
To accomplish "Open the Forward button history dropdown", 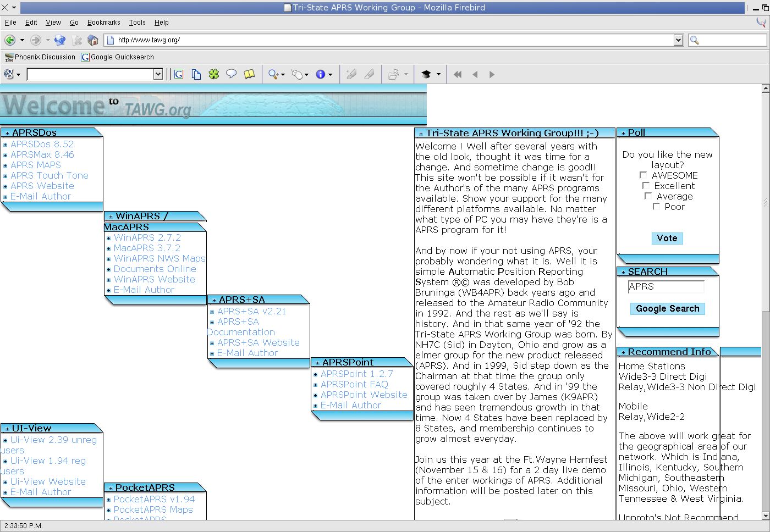I will (x=48, y=40).
